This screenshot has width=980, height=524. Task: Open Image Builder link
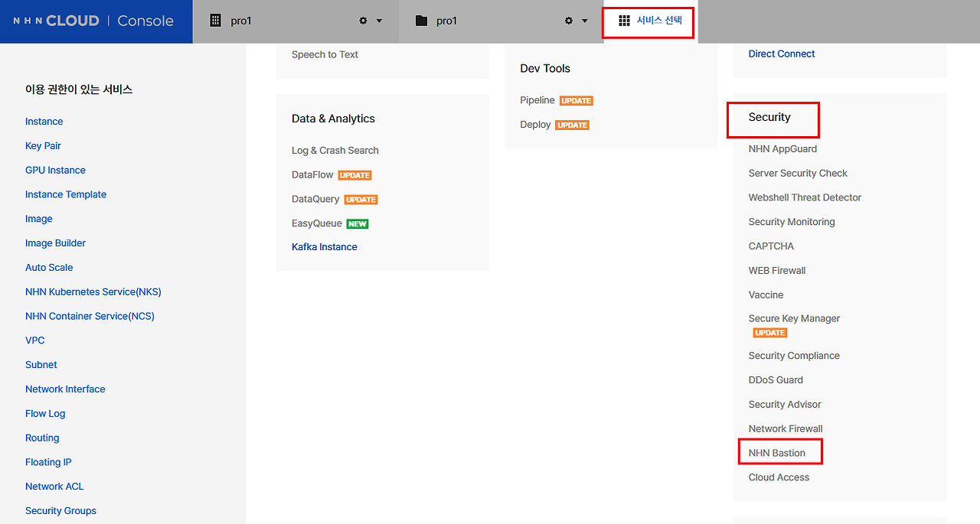click(55, 243)
